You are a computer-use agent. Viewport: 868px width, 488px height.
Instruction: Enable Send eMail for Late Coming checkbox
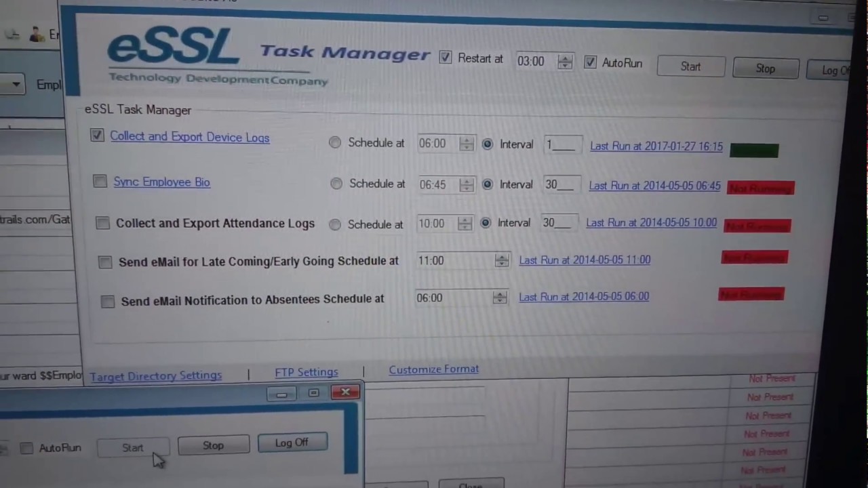(105, 262)
